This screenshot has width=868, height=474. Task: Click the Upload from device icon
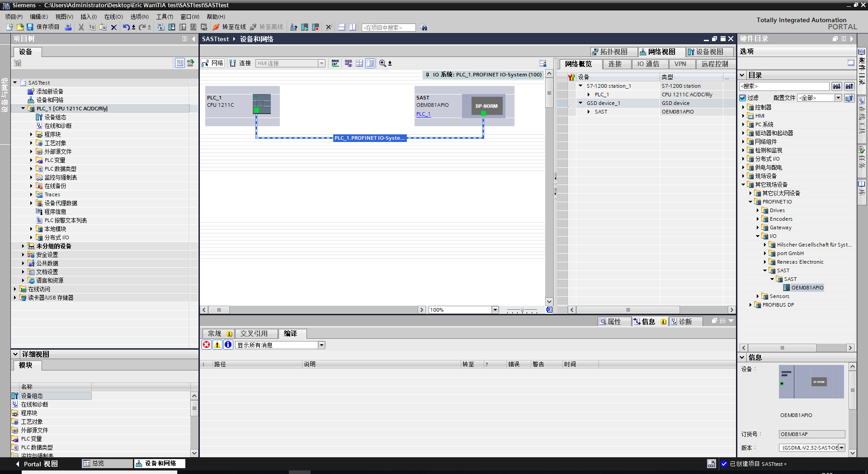coord(183,27)
